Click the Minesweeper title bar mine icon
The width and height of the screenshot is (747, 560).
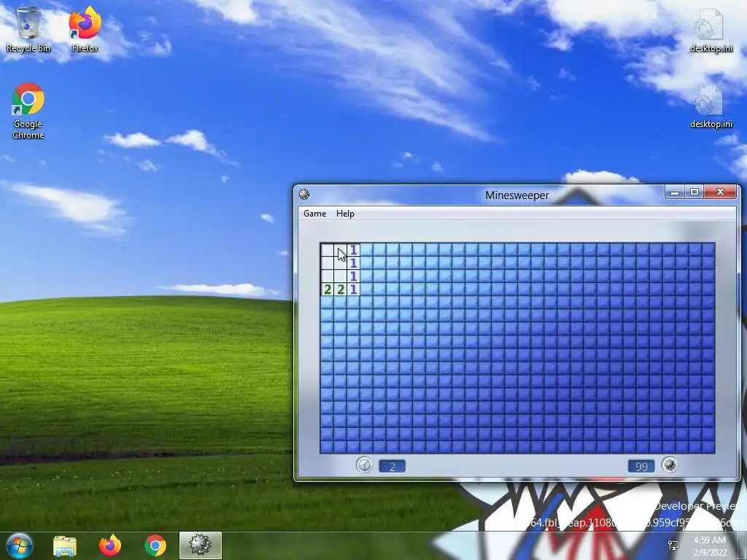[x=304, y=194]
